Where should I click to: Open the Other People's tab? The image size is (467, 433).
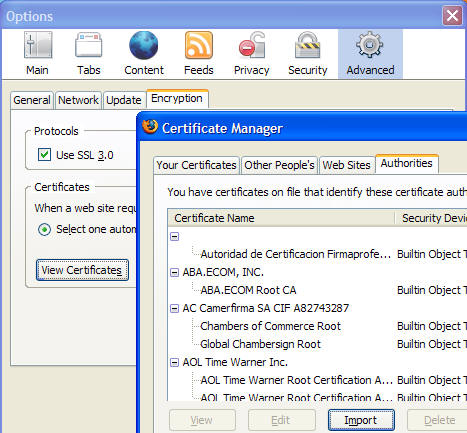[x=279, y=165]
